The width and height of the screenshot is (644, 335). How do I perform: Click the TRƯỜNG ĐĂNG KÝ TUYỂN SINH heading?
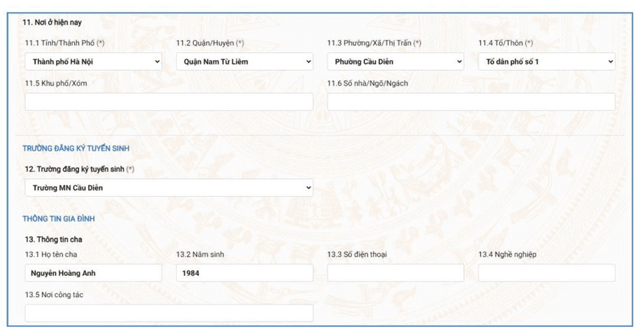pyautogui.click(x=76, y=149)
